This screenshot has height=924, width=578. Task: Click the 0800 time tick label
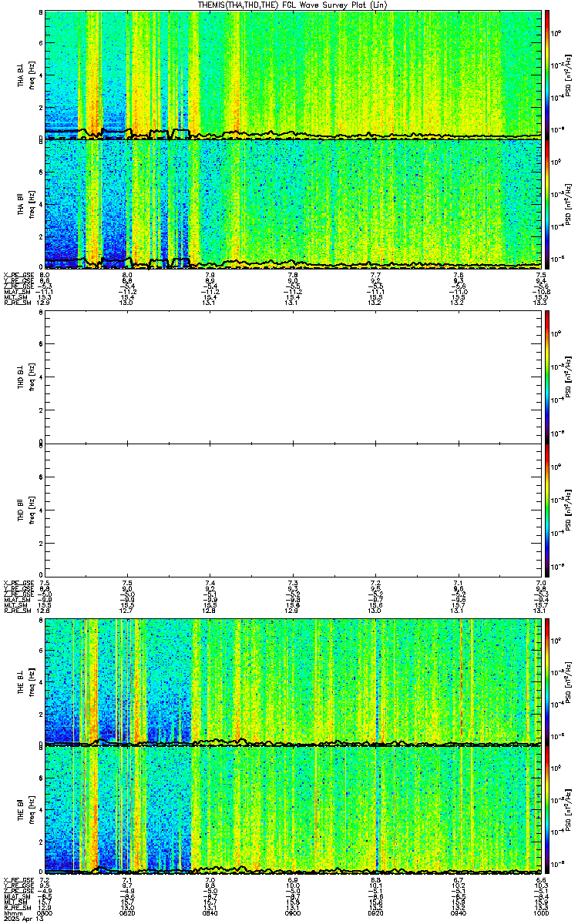[x=45, y=914]
